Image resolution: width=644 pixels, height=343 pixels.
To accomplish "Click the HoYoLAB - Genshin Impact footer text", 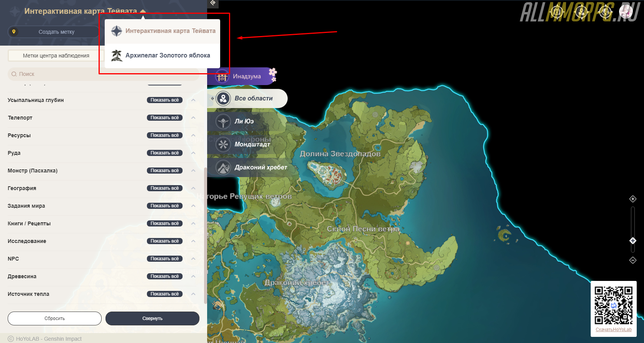I will [x=49, y=339].
